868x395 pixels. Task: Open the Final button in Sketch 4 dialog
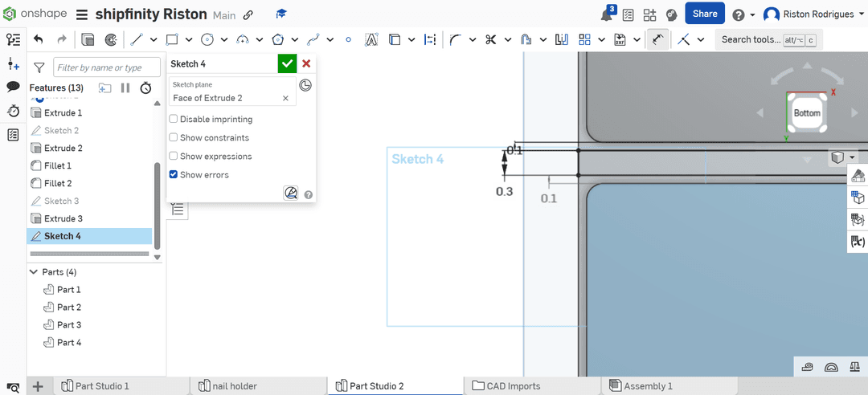click(291, 193)
